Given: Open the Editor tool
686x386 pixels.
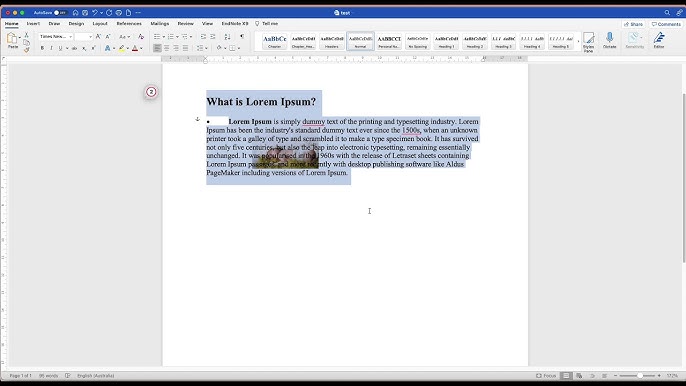Looking at the screenshot, I should click(659, 40).
